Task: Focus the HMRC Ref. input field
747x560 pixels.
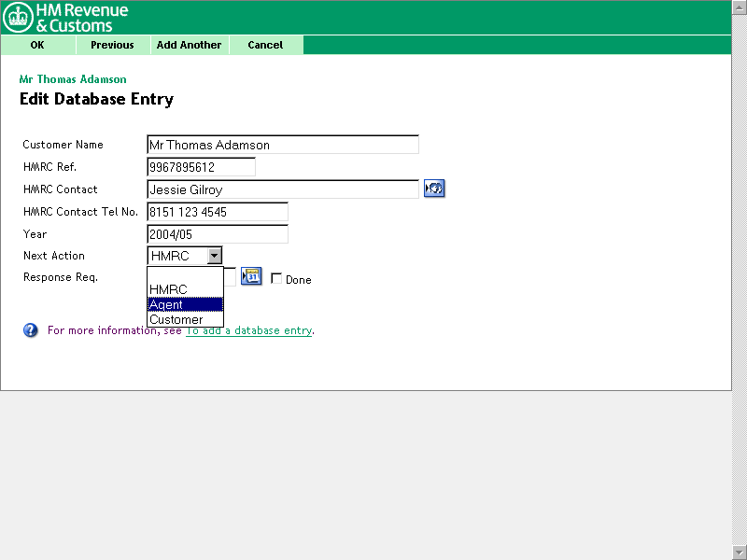Action: click(201, 167)
